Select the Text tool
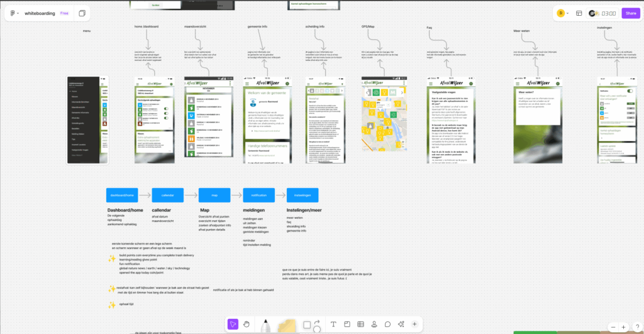The image size is (644, 334). click(x=332, y=324)
